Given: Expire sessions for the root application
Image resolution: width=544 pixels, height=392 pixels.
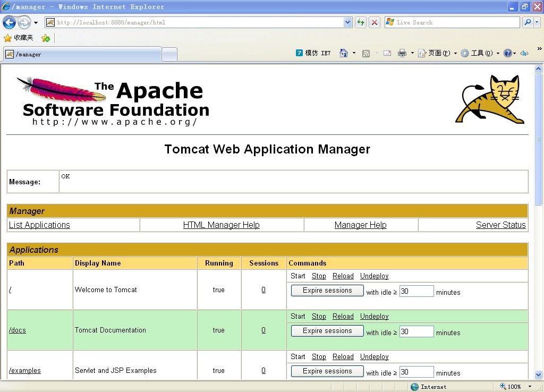Looking at the screenshot, I should click(327, 291).
